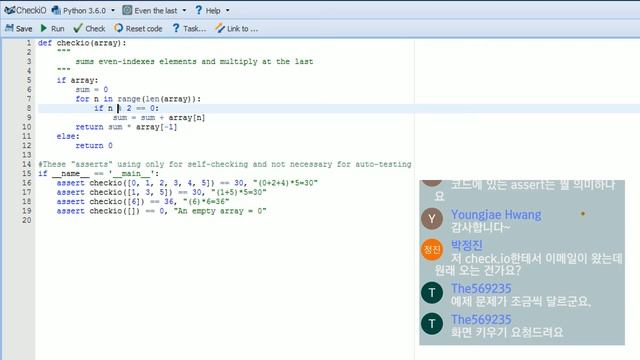640x360 pixels.
Task: Click assert line with (6)*6=36
Action: tap(143, 202)
